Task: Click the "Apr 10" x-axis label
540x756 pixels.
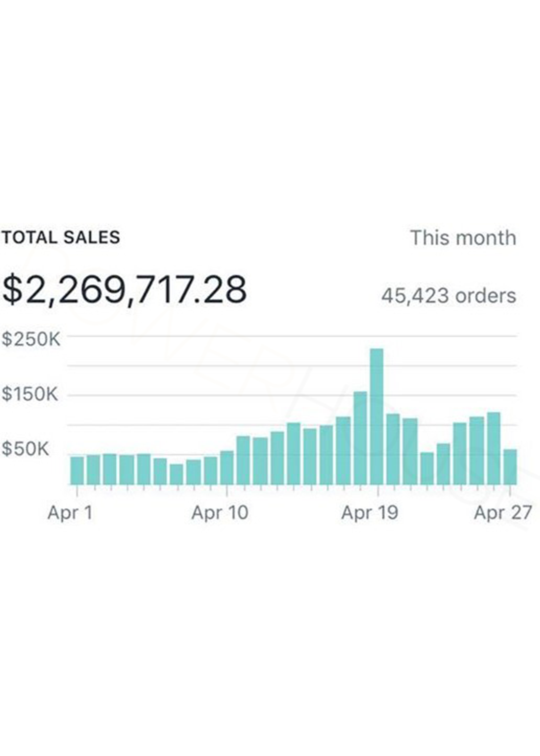Action: (220, 513)
